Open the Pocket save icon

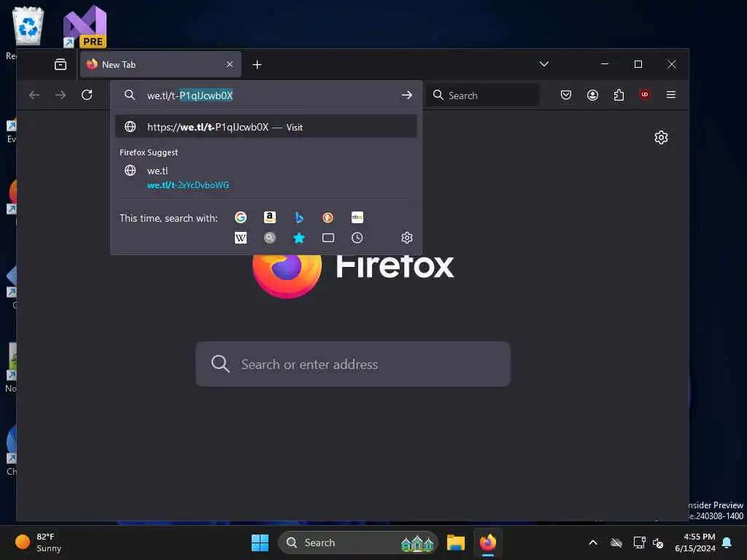[x=566, y=95]
